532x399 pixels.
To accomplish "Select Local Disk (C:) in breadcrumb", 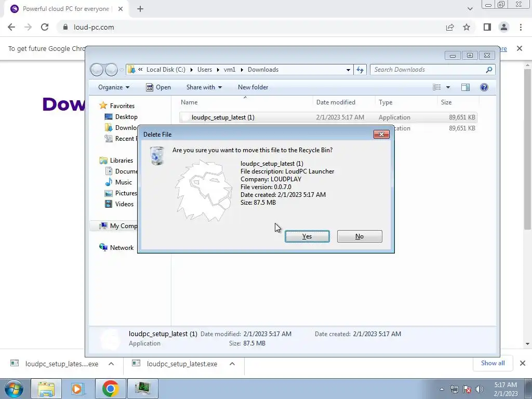I will (166, 70).
